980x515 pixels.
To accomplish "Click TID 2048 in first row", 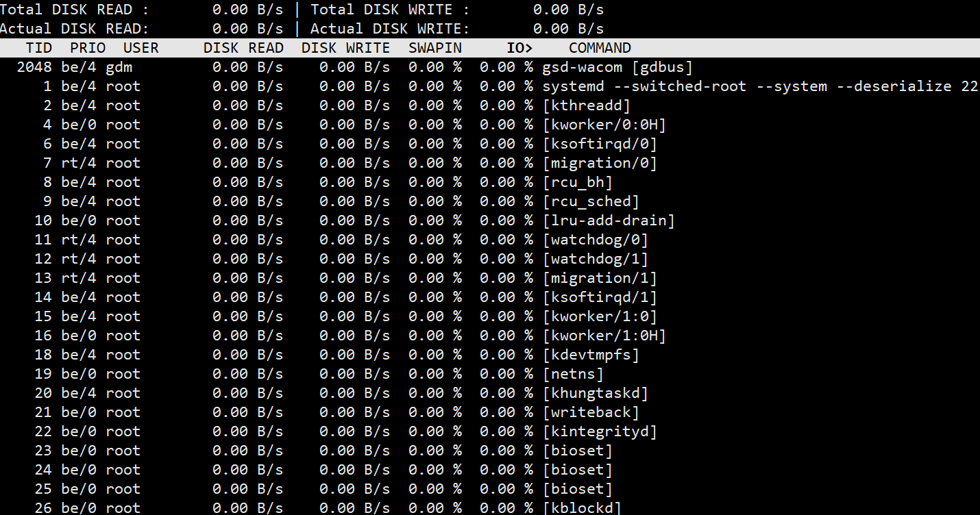I will [34, 67].
